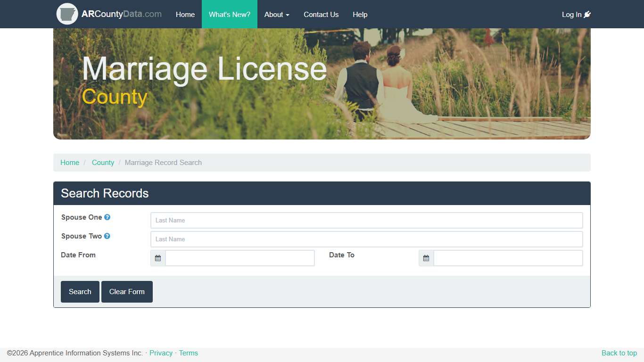Navigate to Contact Us
Screen dimensions: 644x362
321,14
